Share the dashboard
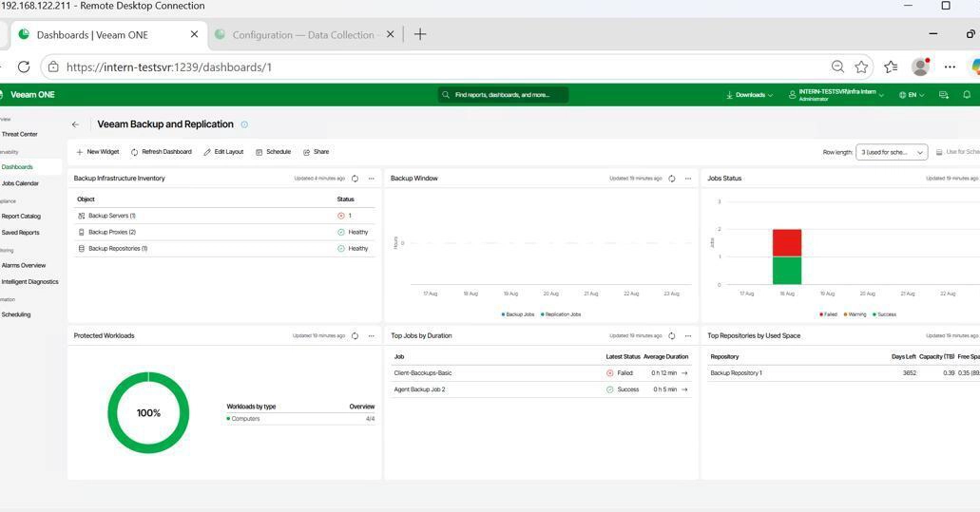980x512 pixels. tap(316, 152)
